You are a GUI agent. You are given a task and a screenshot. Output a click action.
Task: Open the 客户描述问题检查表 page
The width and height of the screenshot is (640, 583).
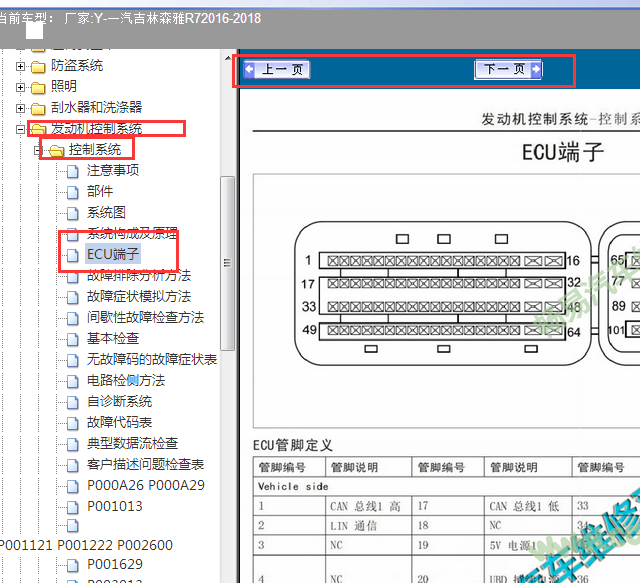tap(145, 465)
